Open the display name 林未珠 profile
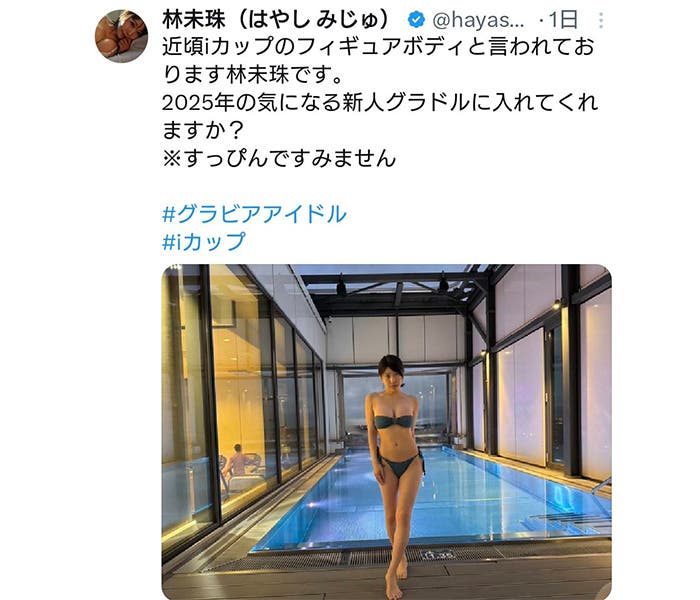The image size is (700, 600). click(194, 20)
